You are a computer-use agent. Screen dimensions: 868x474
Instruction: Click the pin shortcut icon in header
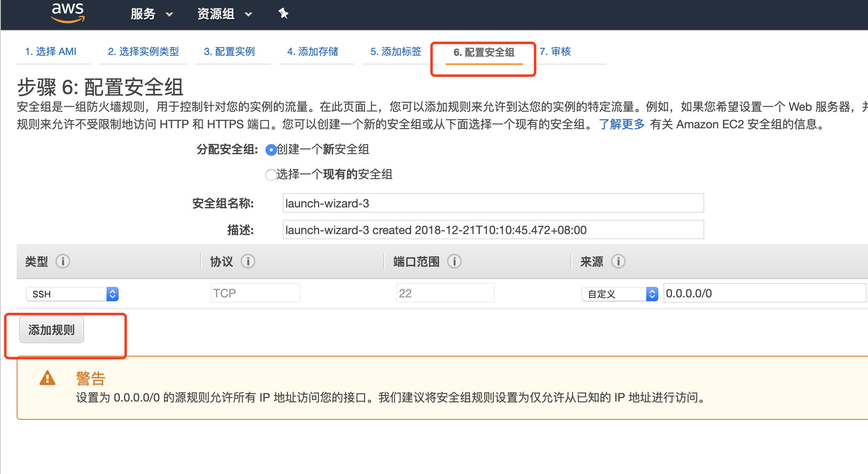[283, 14]
